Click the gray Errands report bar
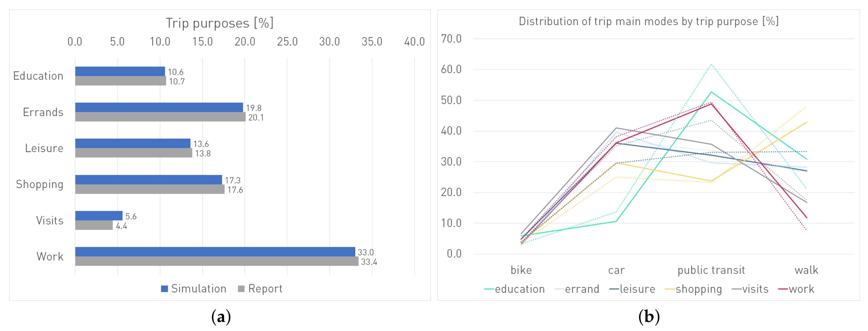The height and width of the screenshot is (331, 868). [160, 117]
